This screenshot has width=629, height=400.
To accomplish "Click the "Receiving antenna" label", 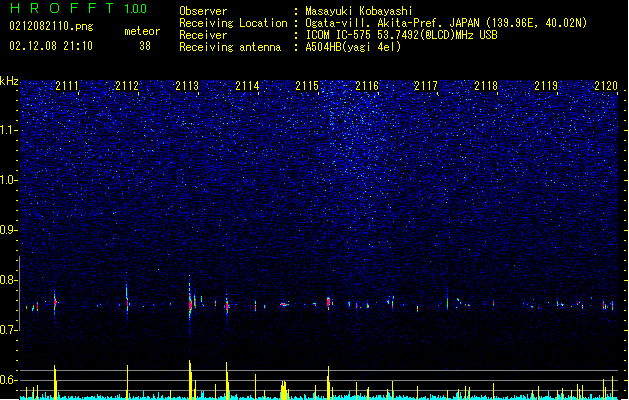I will click(230, 47).
